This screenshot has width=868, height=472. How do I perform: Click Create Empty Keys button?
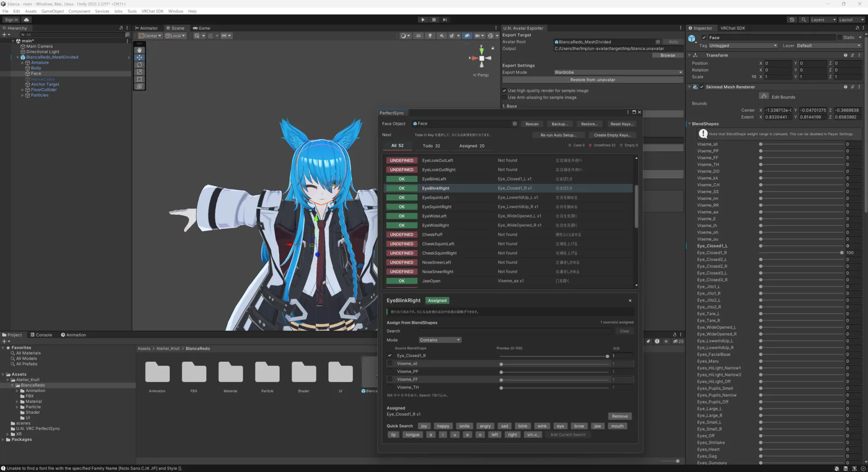click(x=612, y=135)
